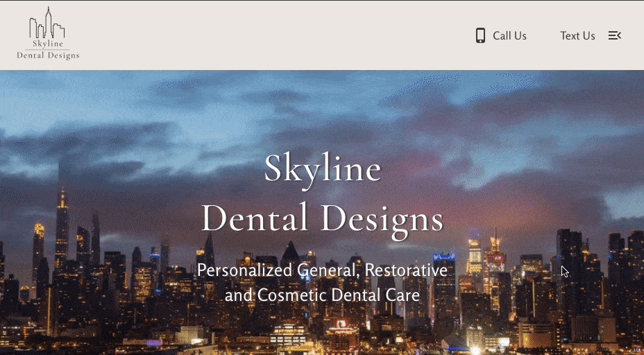
Task: Click the header logo text Dental Designs
Action: pos(48,55)
